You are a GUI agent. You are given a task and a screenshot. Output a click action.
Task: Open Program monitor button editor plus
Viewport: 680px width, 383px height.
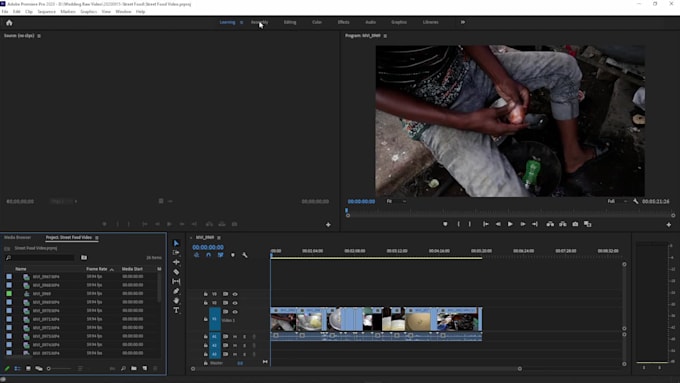pyautogui.click(x=668, y=225)
